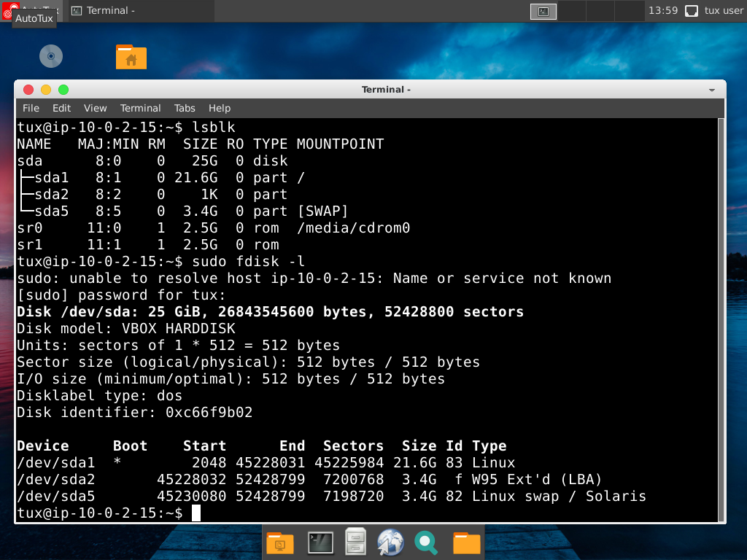Click the clock showing 13:59
The height and width of the screenshot is (560, 747).
coord(662,10)
